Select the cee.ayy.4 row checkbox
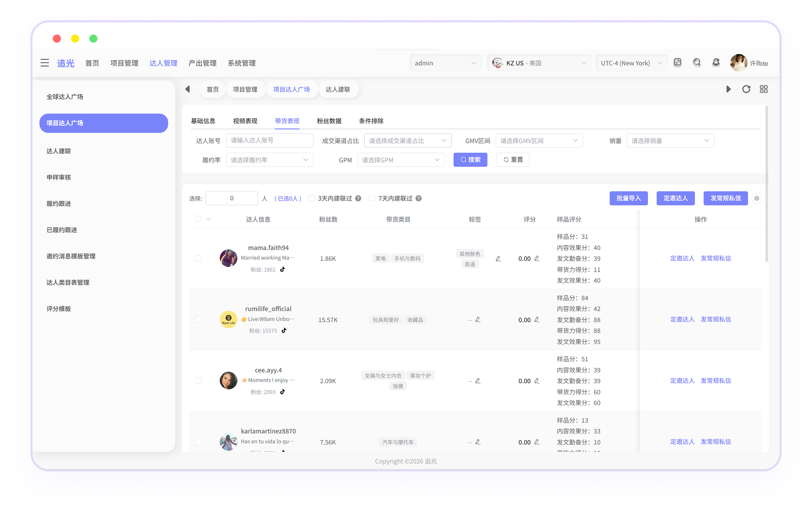Image resolution: width=812 pixels, height=512 pixels. point(198,381)
